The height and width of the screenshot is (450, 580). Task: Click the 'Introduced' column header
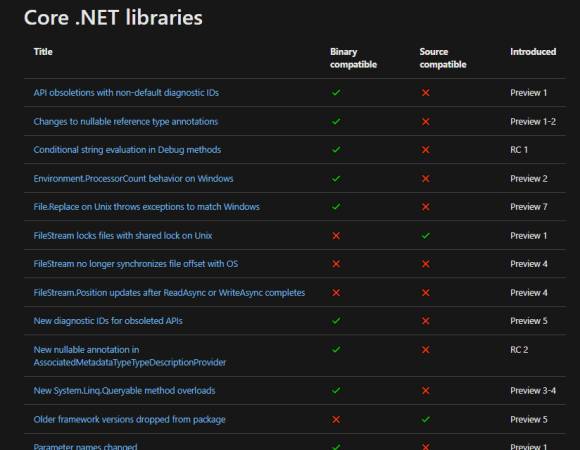click(533, 52)
